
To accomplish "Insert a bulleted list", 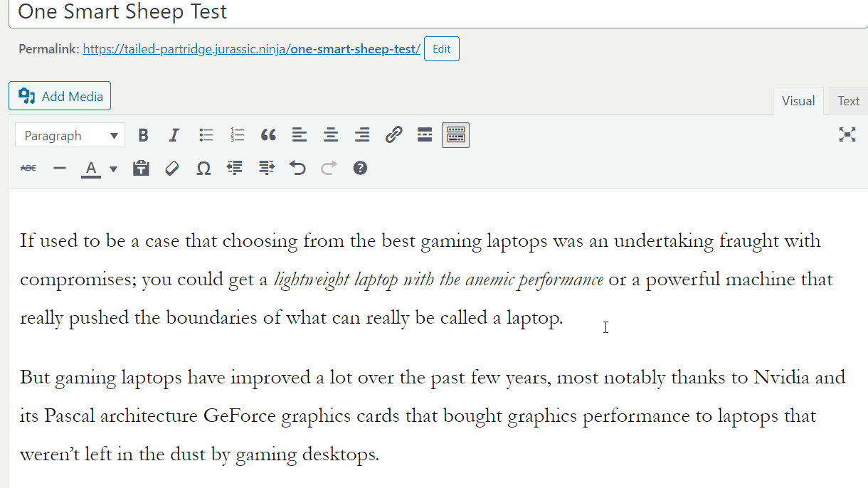I will pyautogui.click(x=206, y=135).
